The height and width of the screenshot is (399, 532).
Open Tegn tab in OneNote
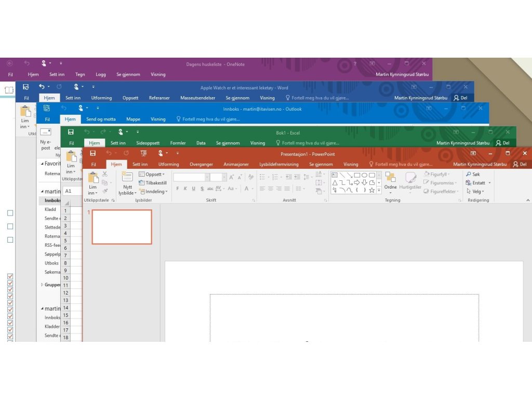coord(80,74)
